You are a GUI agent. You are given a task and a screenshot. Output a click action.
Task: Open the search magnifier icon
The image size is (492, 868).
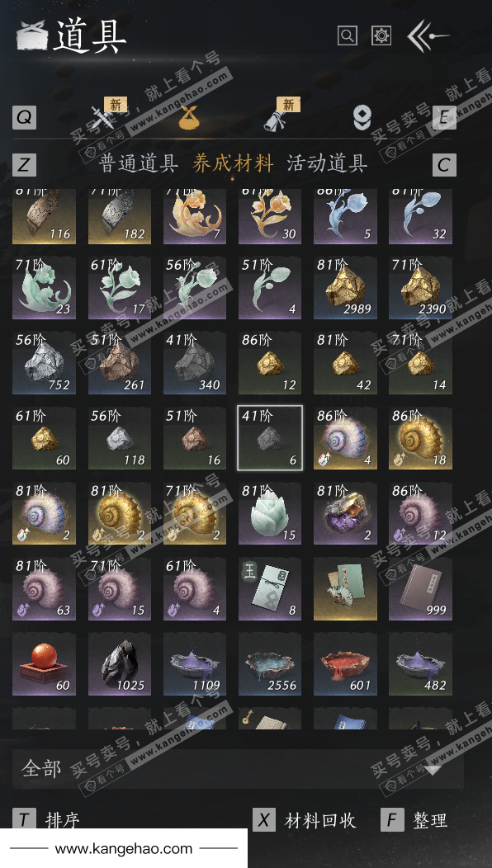click(x=348, y=36)
